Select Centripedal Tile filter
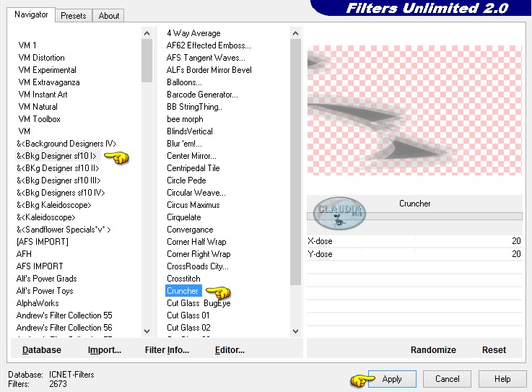 click(193, 168)
